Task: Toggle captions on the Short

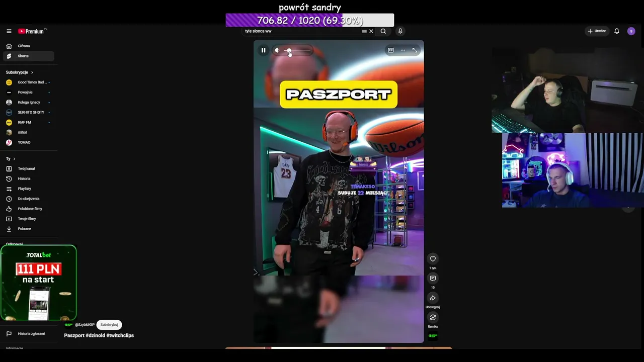Action: point(390,50)
